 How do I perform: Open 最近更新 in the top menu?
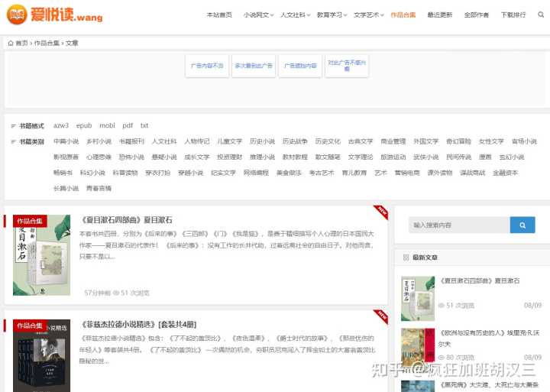point(440,15)
